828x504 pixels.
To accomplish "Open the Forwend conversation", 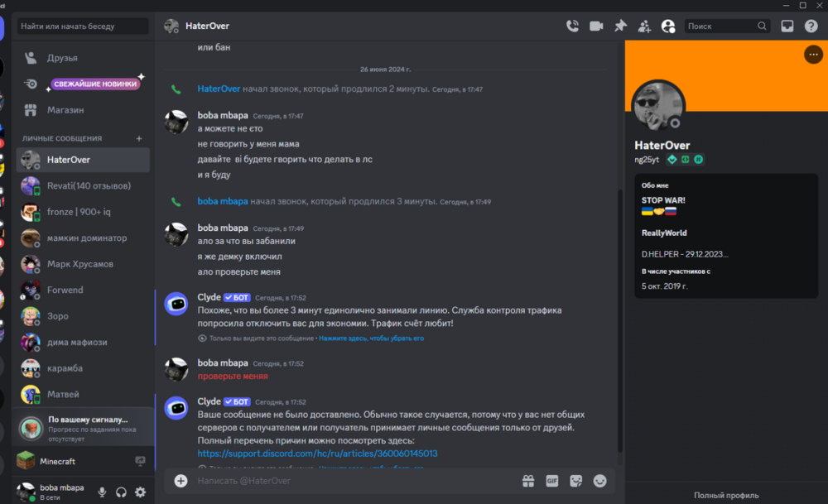I will coord(83,290).
